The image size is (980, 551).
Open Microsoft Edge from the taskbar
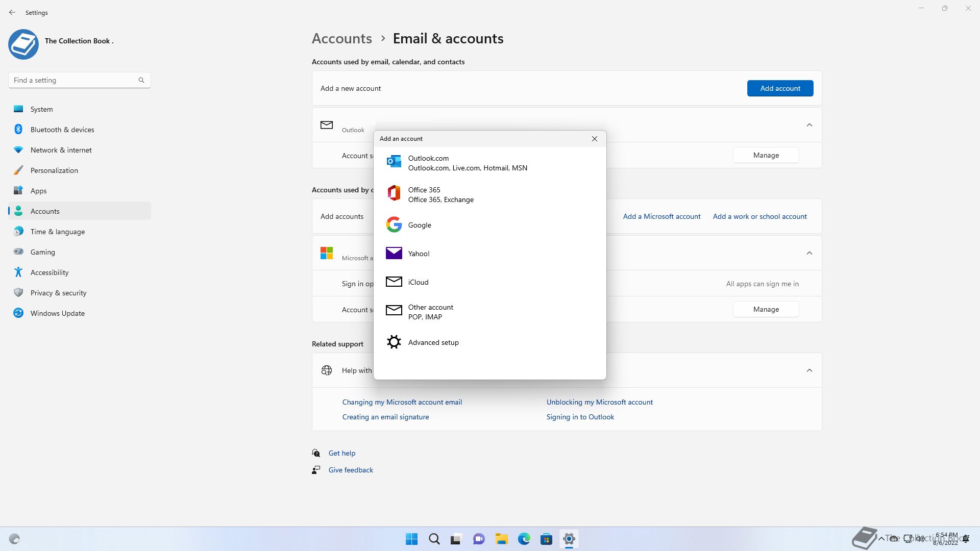pos(524,539)
